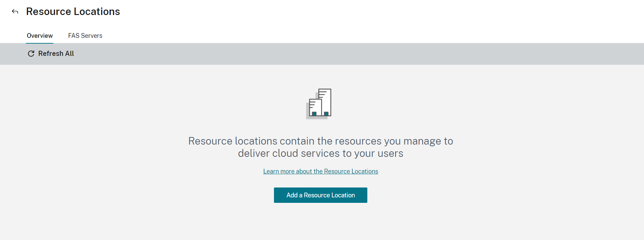Click the back arrow icon
The image size is (644, 240).
15,12
